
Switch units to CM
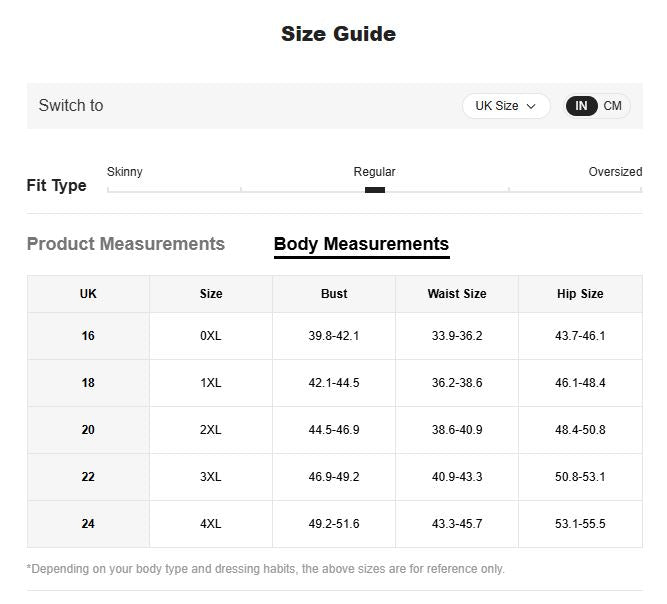click(612, 106)
